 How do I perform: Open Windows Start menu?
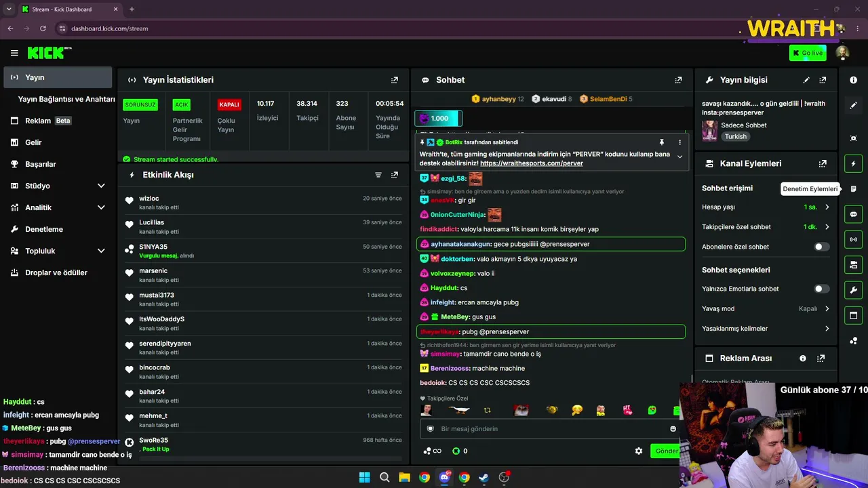(x=365, y=477)
